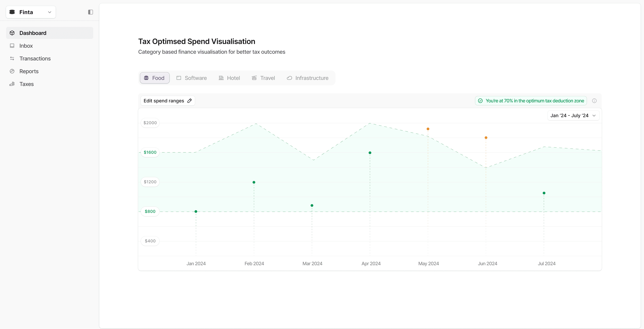Click the sidebar collapse panel icon
The width and height of the screenshot is (644, 329).
91,12
